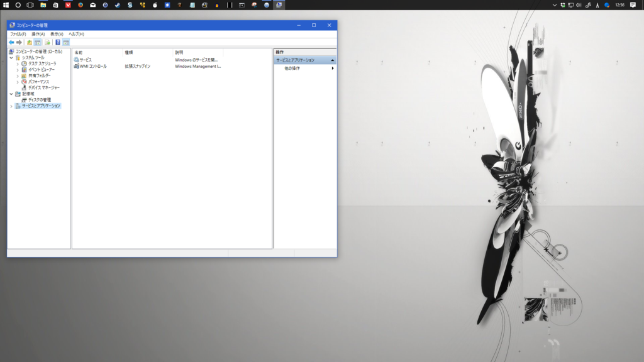644x362 pixels.
Task: Click the IME input mode A icon
Action: coord(597,5)
